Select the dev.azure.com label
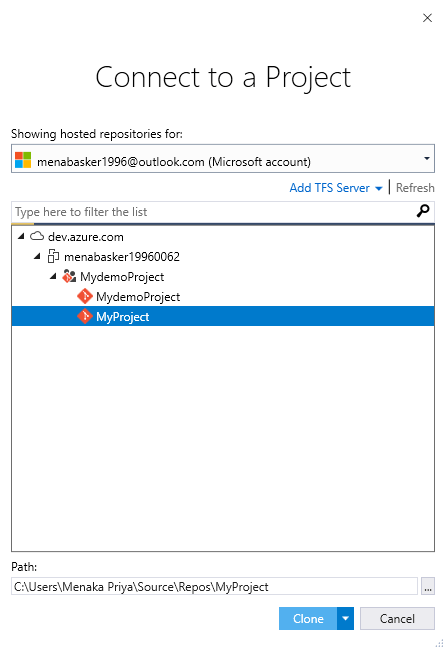This screenshot has height=648, width=444. pyautogui.click(x=86, y=237)
